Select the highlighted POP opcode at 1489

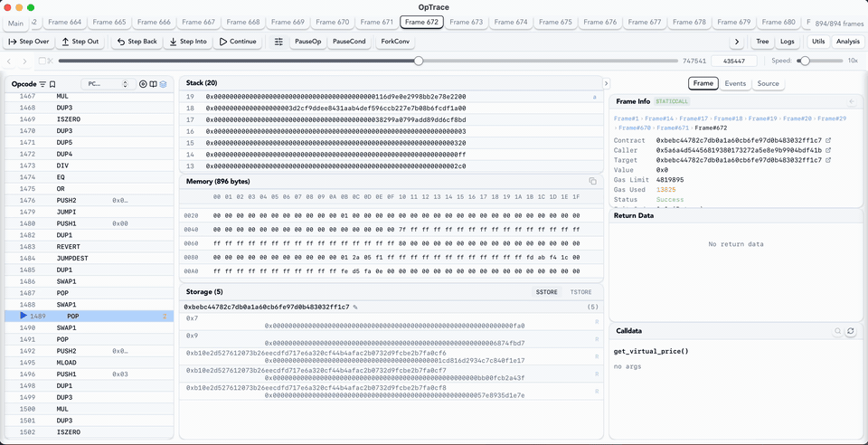90,316
